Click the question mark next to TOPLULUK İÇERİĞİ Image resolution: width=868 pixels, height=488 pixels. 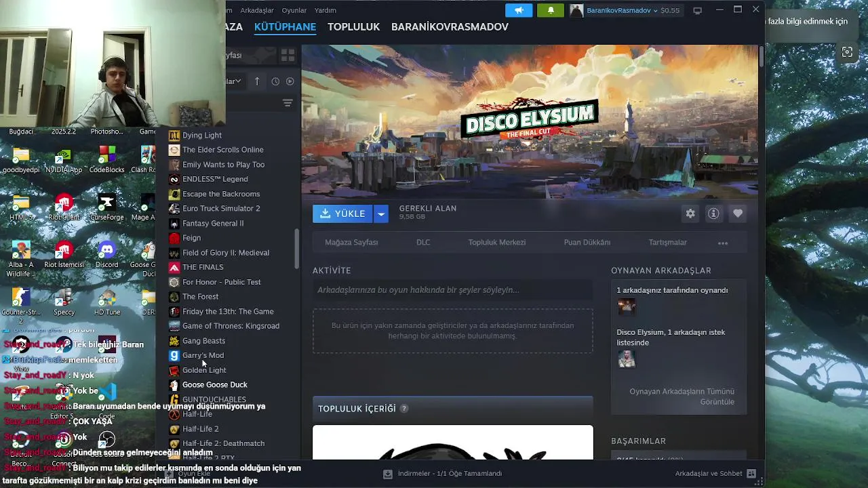[x=404, y=409]
